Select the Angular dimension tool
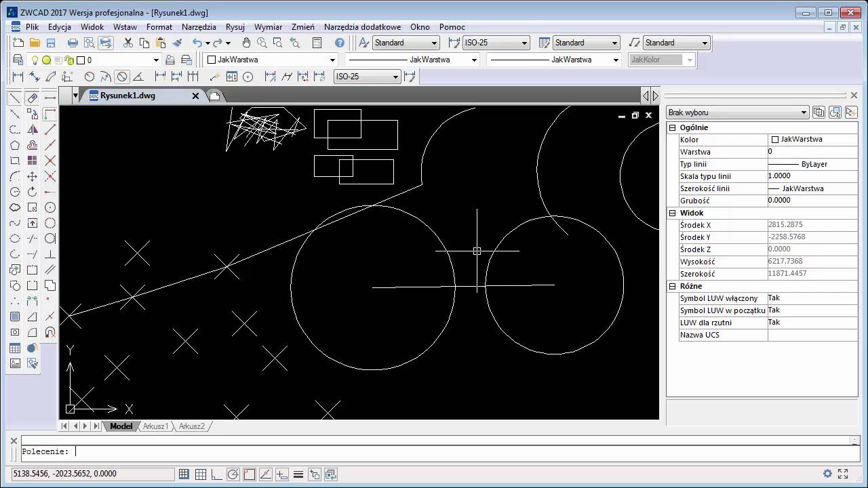 coord(138,77)
